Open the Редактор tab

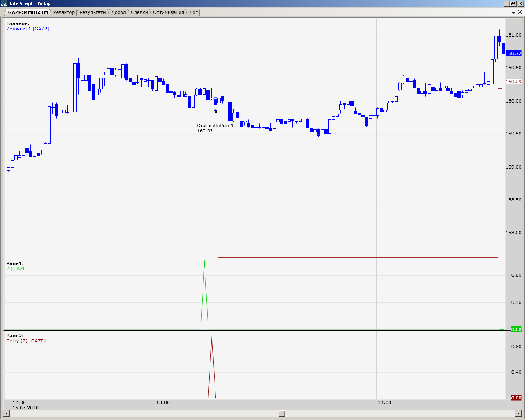(64, 12)
